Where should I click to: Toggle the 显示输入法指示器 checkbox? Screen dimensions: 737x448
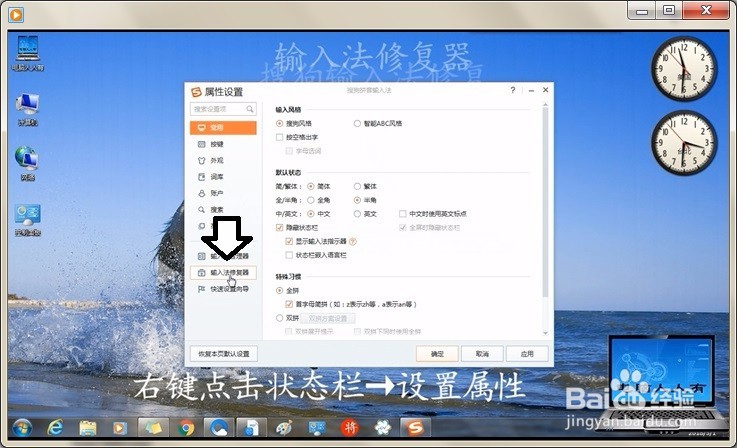click(x=289, y=241)
